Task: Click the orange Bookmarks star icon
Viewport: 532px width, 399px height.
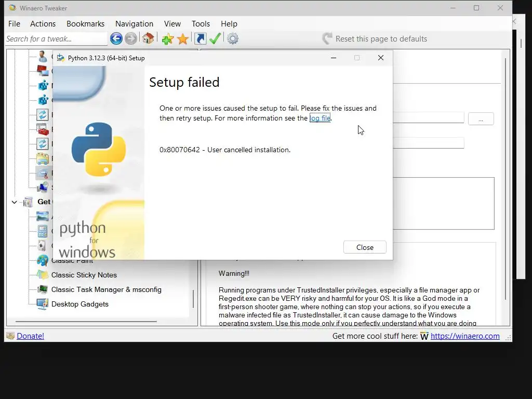Action: [x=182, y=39]
